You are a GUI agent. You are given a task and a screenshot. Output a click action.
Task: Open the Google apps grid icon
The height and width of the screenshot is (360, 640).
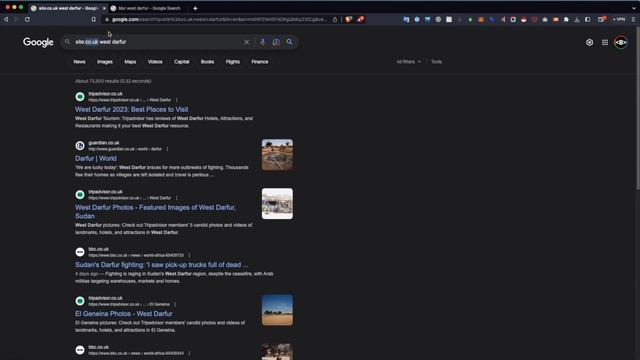[x=605, y=42]
